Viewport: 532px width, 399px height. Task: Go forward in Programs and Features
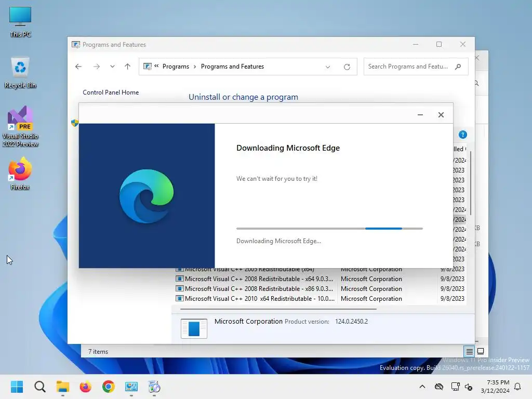tap(97, 66)
